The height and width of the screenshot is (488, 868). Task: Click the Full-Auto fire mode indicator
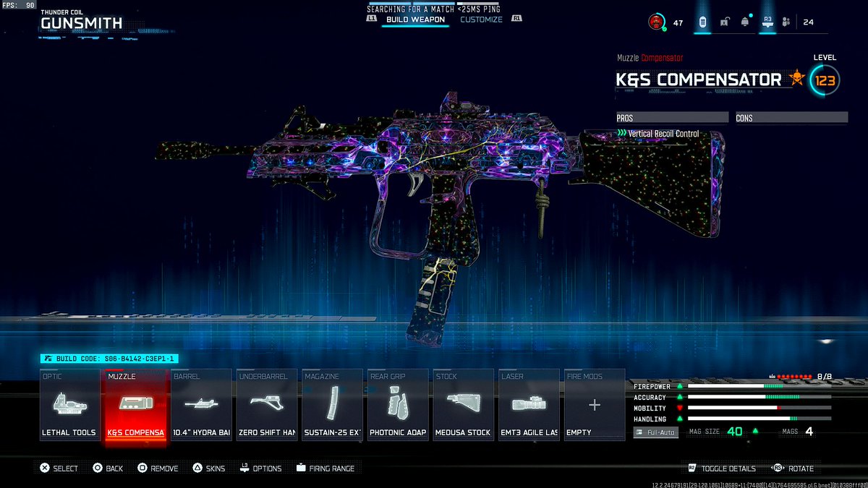pyautogui.click(x=656, y=432)
